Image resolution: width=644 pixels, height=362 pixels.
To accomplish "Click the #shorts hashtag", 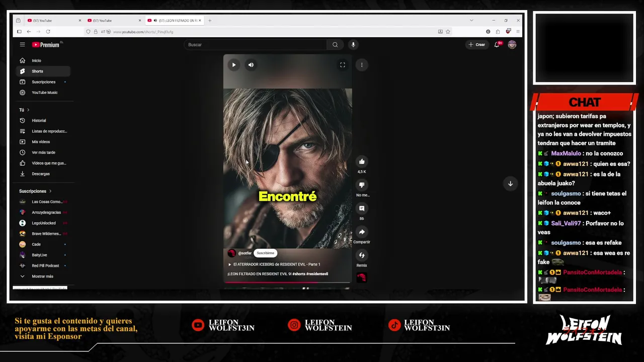I will (299, 274).
